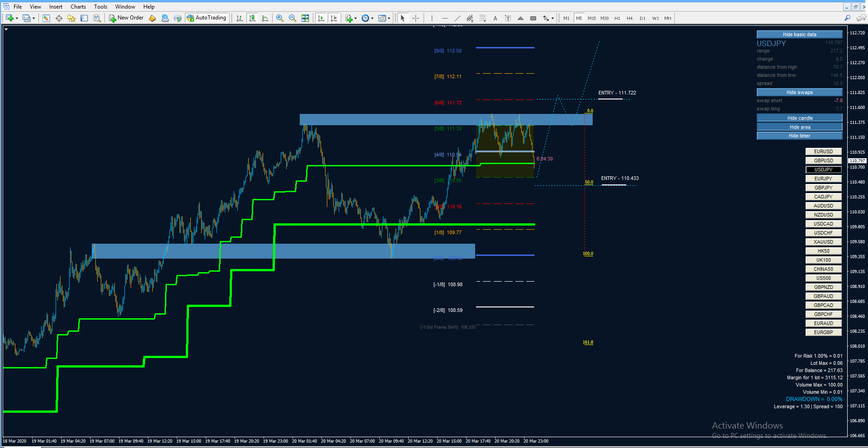868x448 pixels.
Task: Open the Data Window crosshair-circle icon
Action: [x=59, y=18]
